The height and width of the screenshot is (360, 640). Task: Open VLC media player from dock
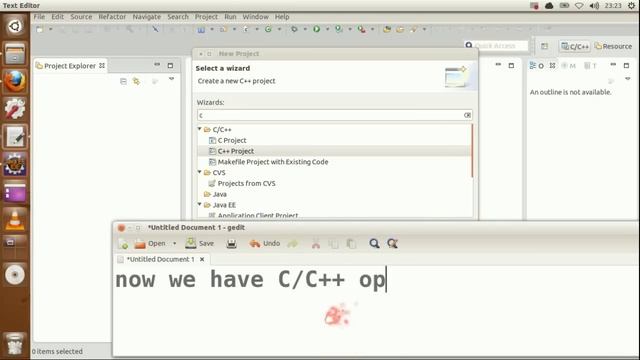15,220
